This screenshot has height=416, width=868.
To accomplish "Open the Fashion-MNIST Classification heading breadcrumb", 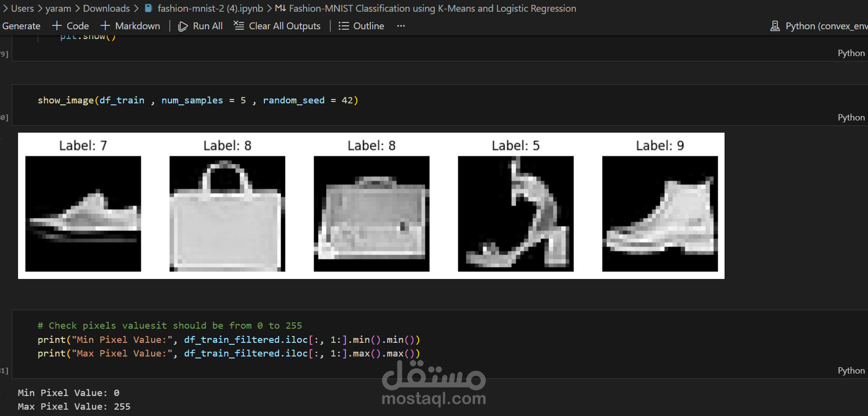I will pyautogui.click(x=432, y=8).
